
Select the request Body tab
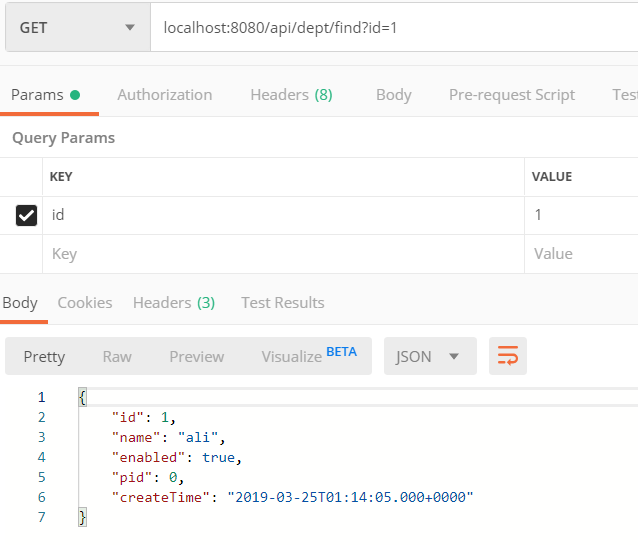tap(393, 95)
